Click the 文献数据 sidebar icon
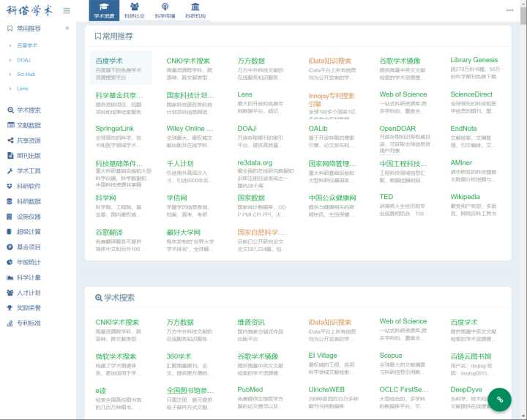Image resolution: width=527 pixels, height=420 pixels. tap(10, 125)
